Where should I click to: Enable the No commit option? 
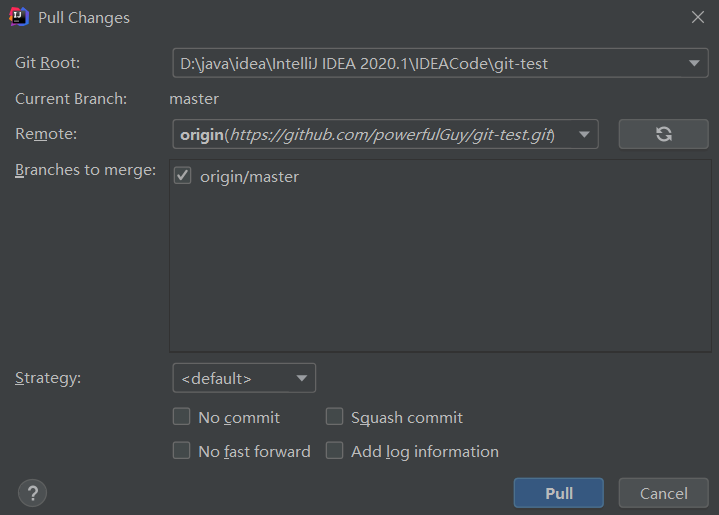coord(182,417)
